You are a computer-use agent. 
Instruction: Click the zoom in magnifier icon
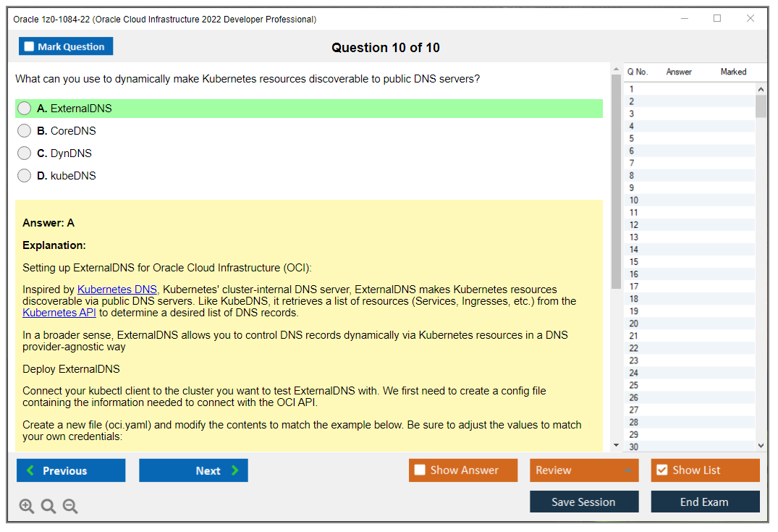[27, 506]
